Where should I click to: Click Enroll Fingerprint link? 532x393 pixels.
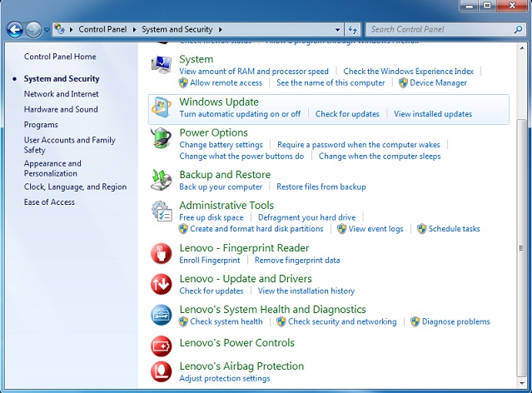point(209,261)
